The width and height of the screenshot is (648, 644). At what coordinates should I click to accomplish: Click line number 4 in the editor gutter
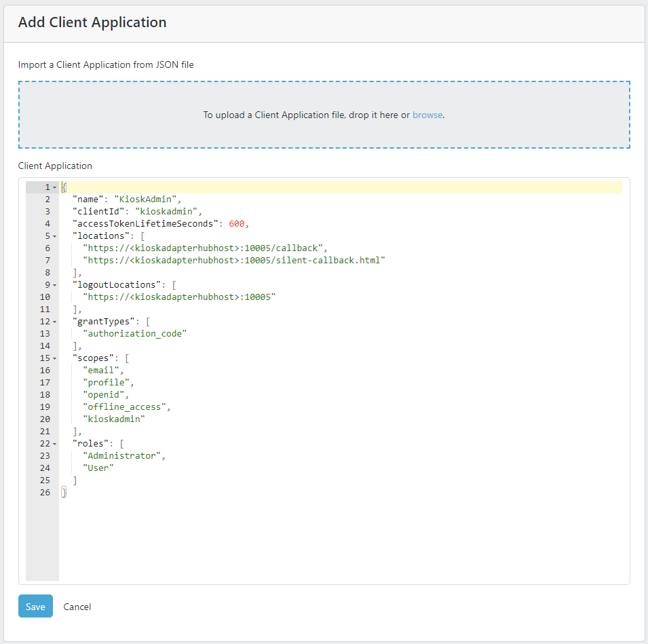pos(47,224)
